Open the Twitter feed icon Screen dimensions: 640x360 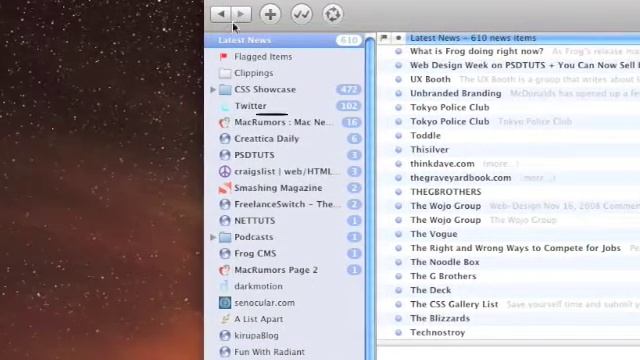[224, 106]
